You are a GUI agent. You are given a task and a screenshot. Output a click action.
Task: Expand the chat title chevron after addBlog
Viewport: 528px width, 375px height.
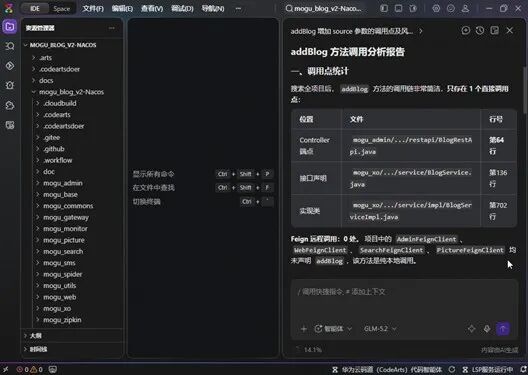coord(421,31)
